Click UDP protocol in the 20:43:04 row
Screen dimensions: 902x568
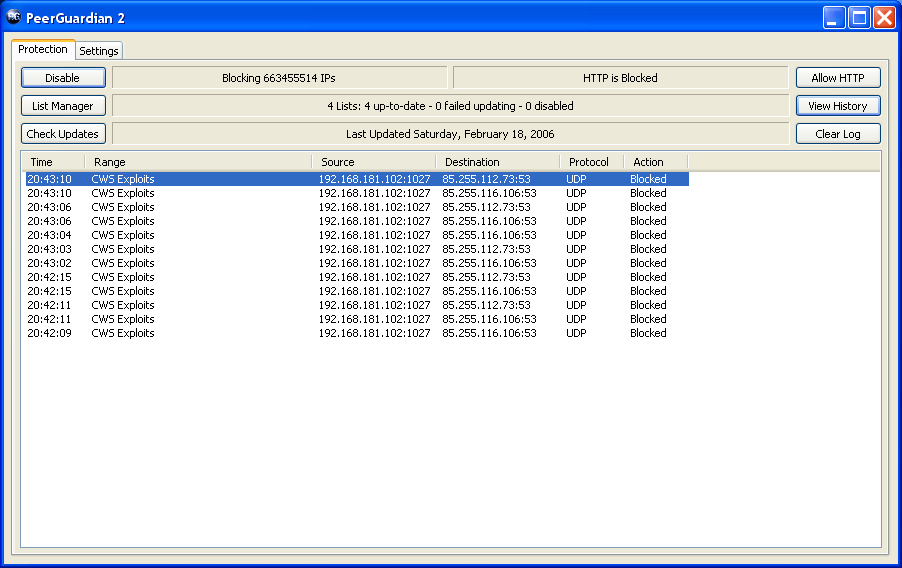576,235
